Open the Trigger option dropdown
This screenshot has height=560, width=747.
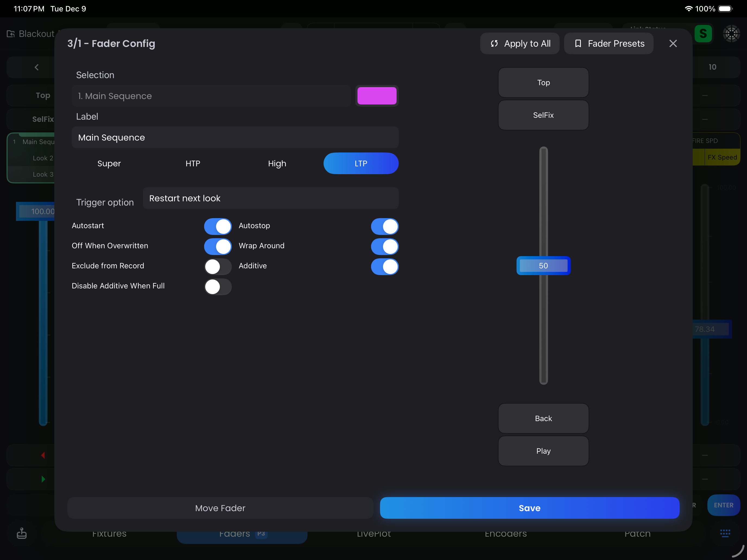click(x=270, y=198)
